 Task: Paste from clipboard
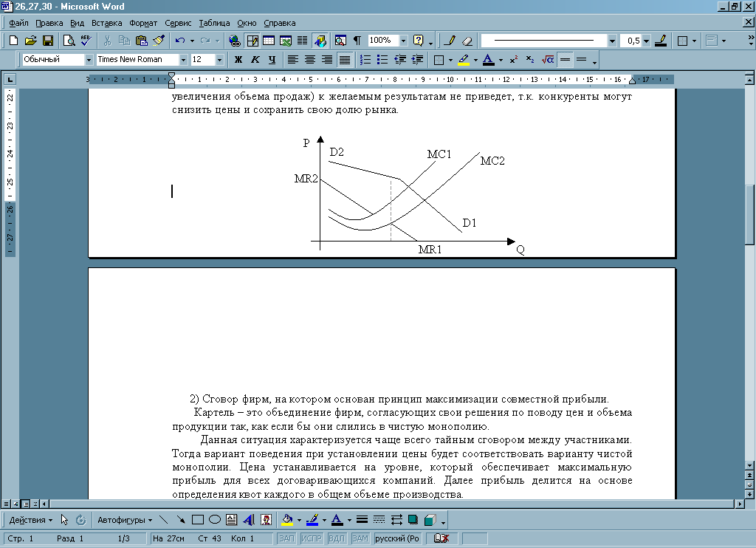click(x=141, y=41)
